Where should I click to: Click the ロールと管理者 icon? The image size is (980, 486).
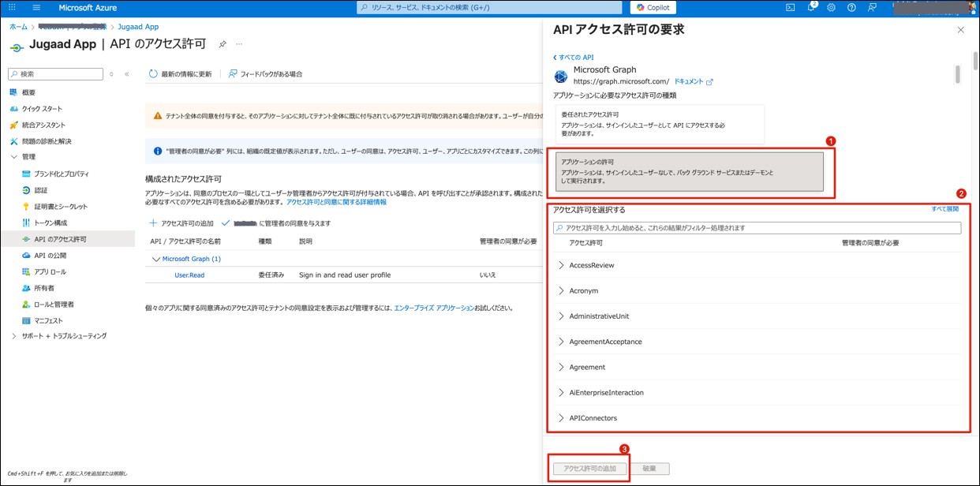pyautogui.click(x=26, y=305)
